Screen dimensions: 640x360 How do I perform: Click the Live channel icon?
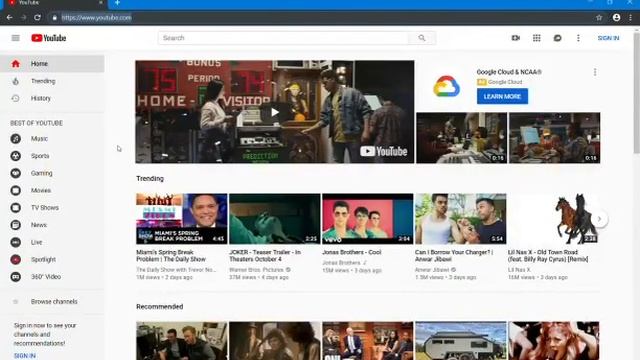tap(16, 242)
